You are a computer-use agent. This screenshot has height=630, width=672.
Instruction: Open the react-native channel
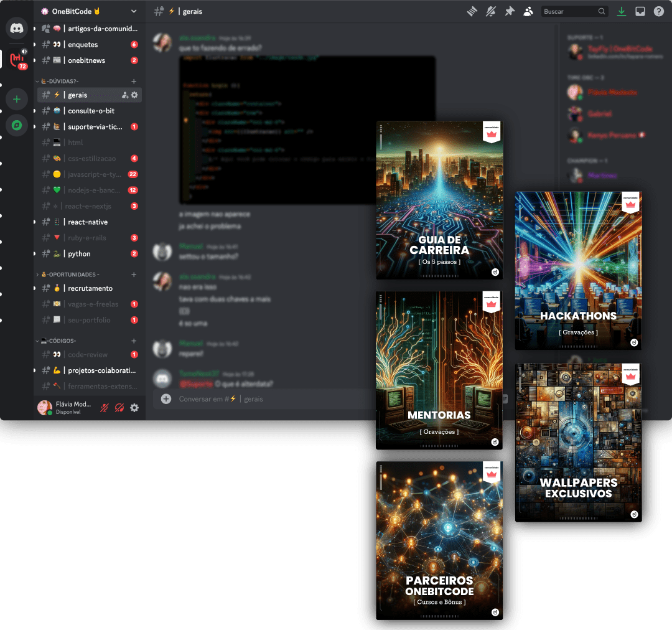[x=90, y=222]
